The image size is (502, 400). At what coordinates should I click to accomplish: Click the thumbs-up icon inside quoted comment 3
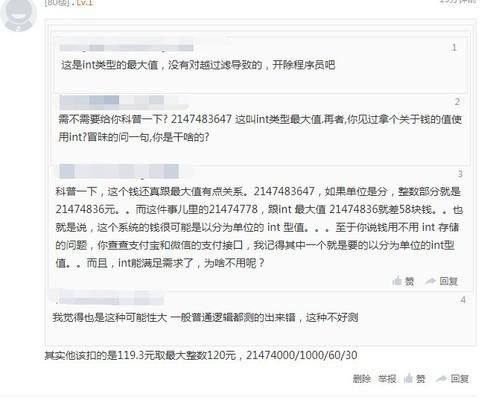[397, 281]
